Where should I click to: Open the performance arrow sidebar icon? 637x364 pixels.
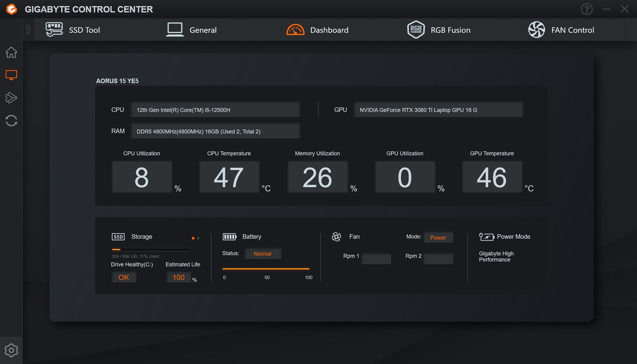pyautogui.click(x=11, y=98)
